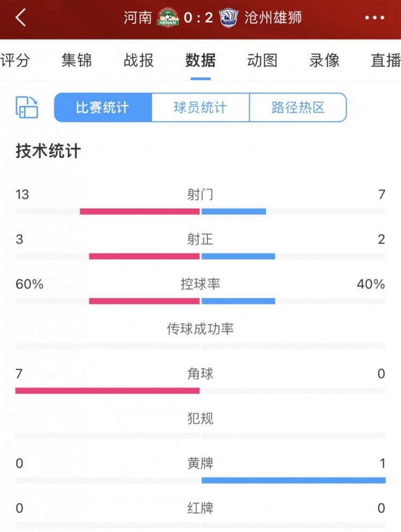The width and height of the screenshot is (401, 532).
Task: Open the 动图 tab
Action: pos(262,60)
